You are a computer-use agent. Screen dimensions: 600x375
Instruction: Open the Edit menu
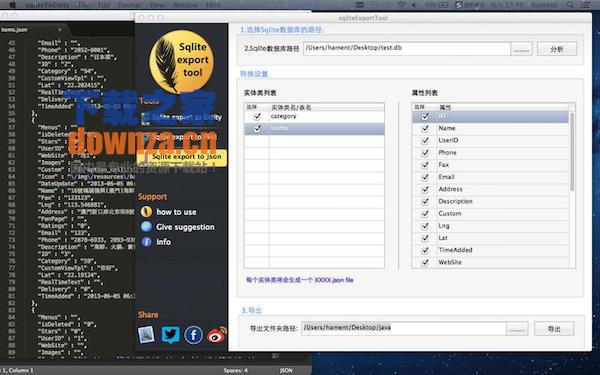click(104, 5)
